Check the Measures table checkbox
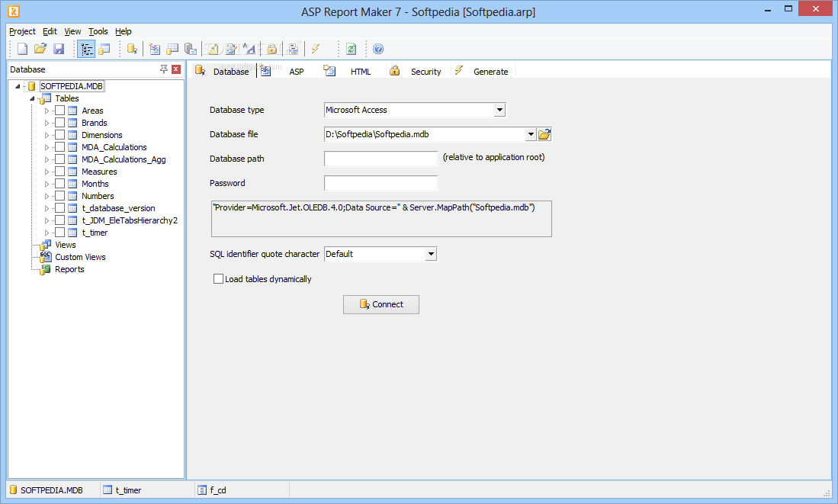This screenshot has height=504, width=838. pos(59,172)
